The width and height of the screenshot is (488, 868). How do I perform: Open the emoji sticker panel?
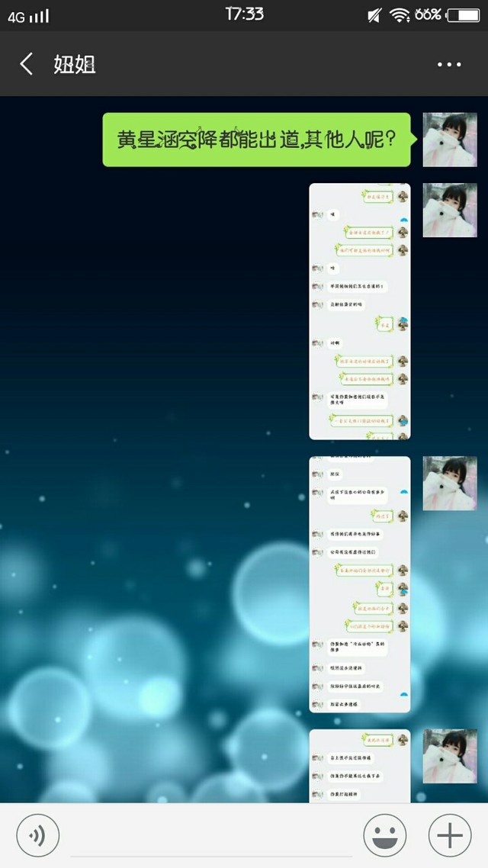385,836
